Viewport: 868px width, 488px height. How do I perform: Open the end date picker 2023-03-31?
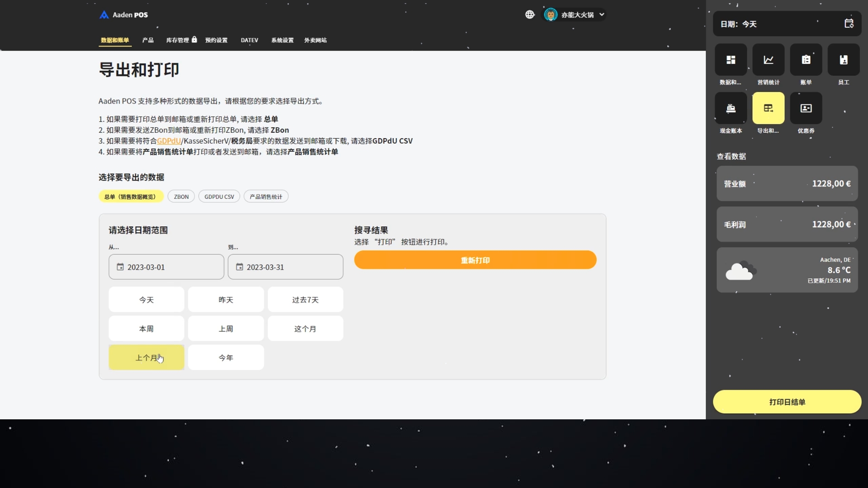point(285,267)
